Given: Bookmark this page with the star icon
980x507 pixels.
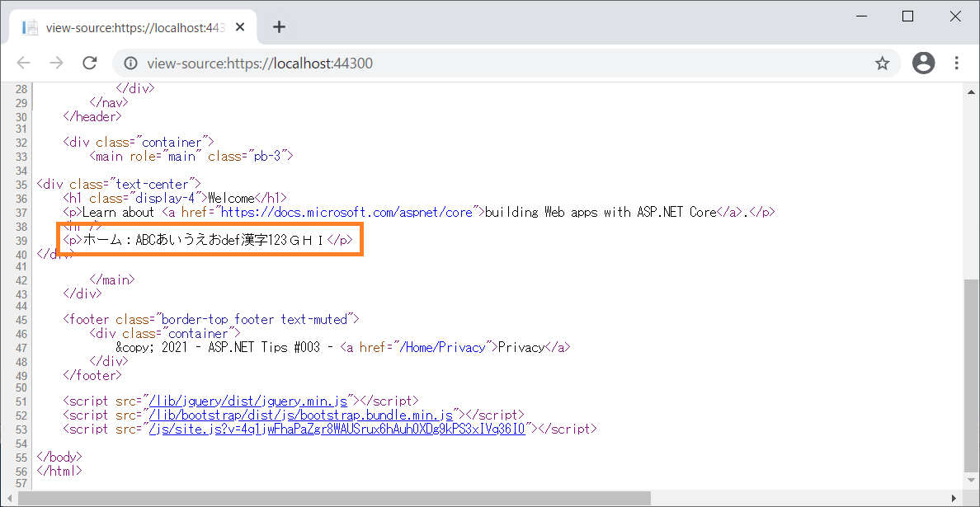Looking at the screenshot, I should pos(882,63).
